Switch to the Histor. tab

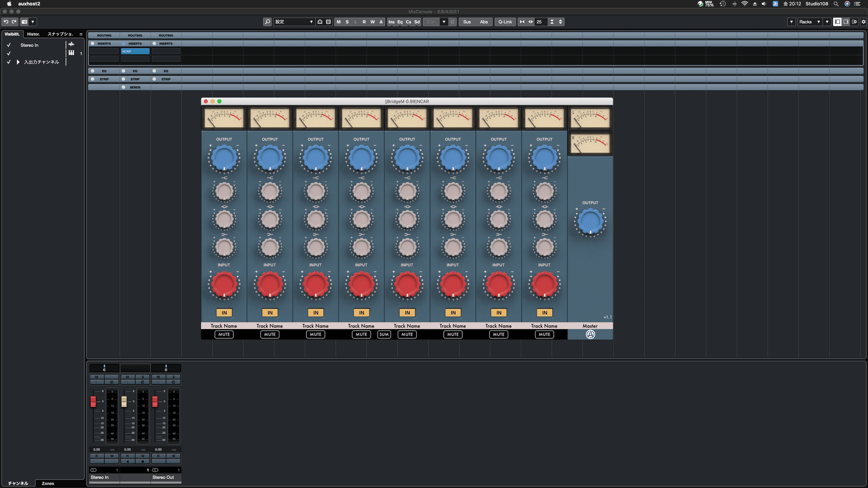pos(34,34)
